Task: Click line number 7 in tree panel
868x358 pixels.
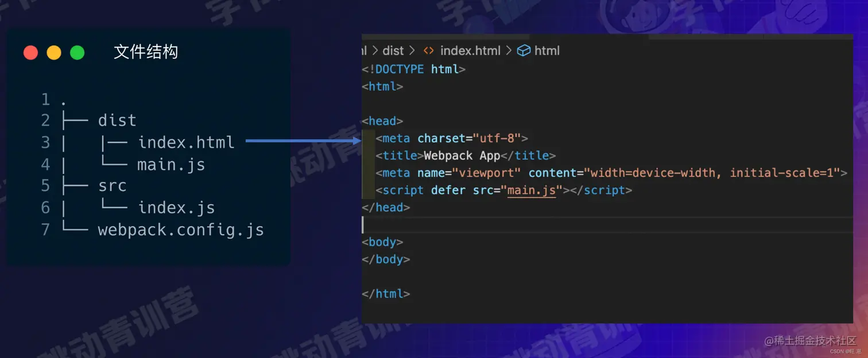Action: (x=46, y=230)
